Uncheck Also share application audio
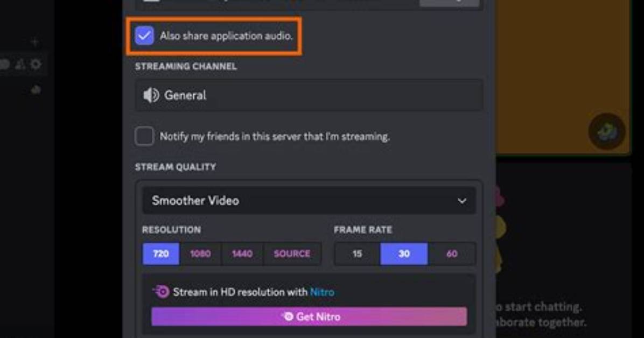Screen dimensions: 644x338 point(144,36)
